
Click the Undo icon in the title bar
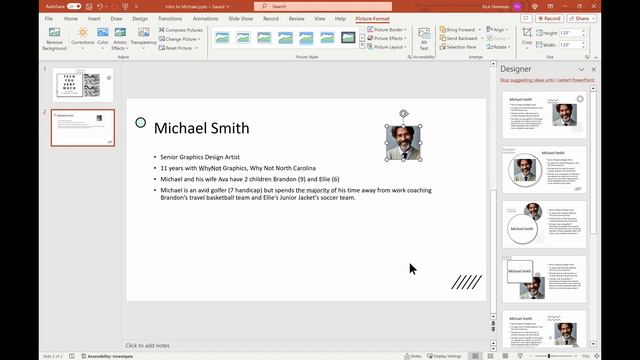[x=100, y=7]
